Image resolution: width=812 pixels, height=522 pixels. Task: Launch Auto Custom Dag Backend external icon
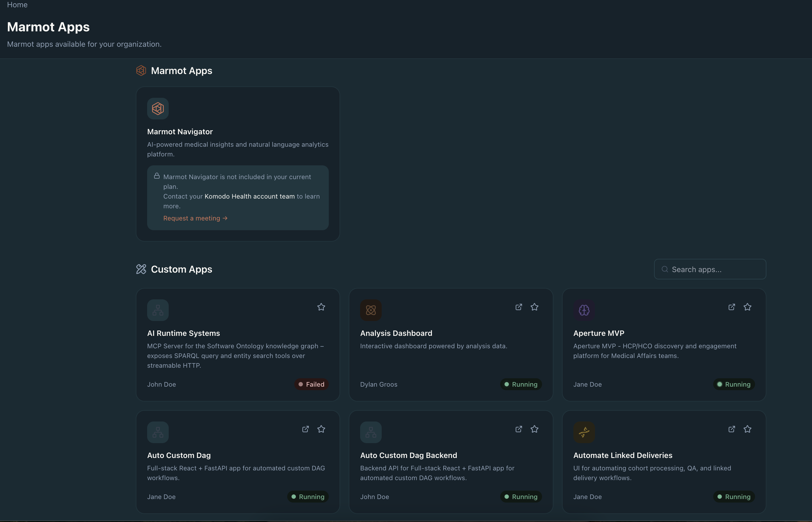point(518,429)
